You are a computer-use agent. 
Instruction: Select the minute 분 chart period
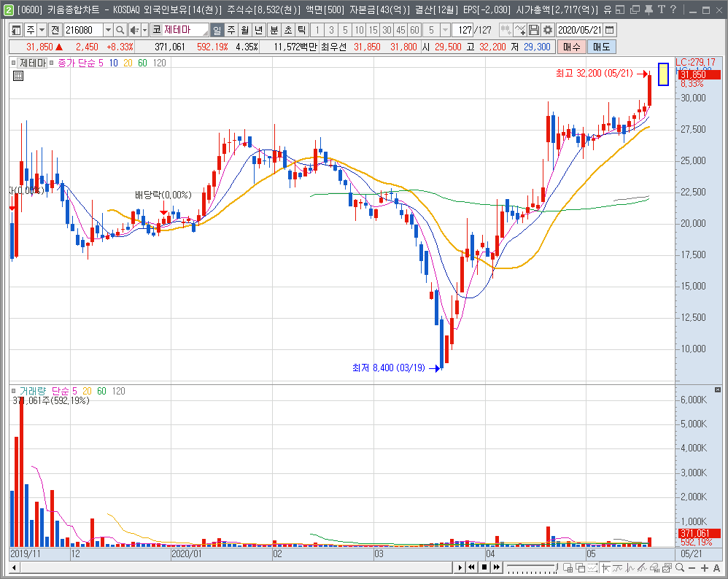(x=274, y=30)
